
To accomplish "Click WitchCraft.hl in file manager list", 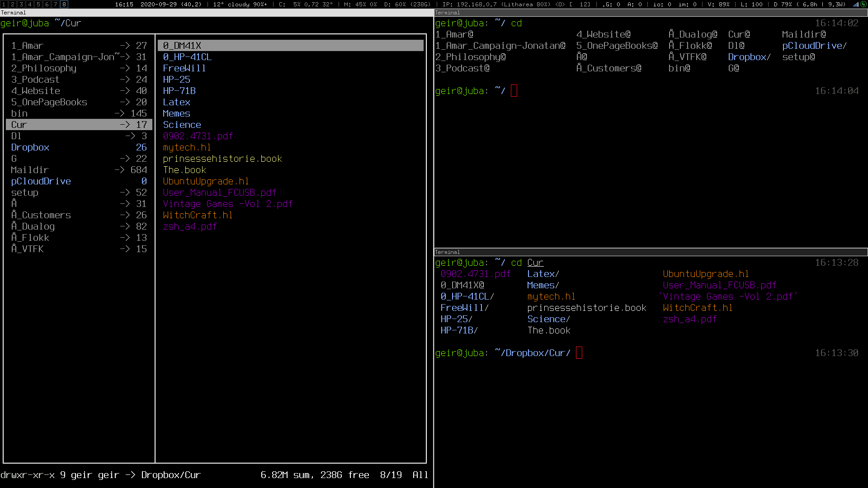I will coord(198,215).
